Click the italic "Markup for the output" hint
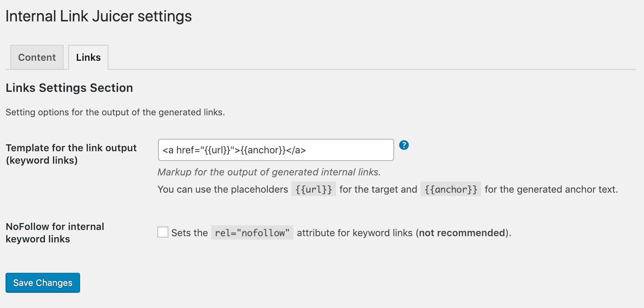 pos(269,172)
